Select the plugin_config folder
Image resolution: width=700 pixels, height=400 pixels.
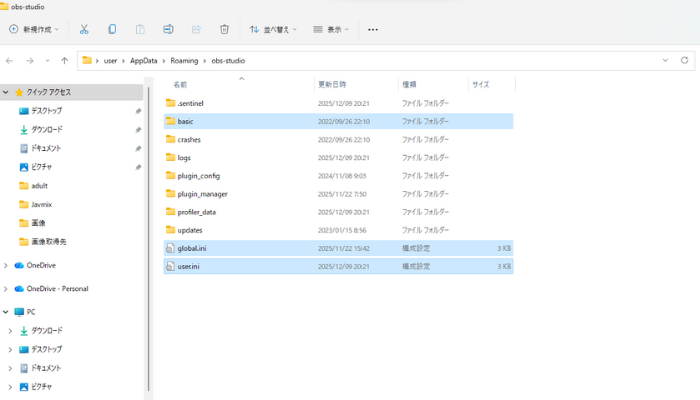(338, 176)
